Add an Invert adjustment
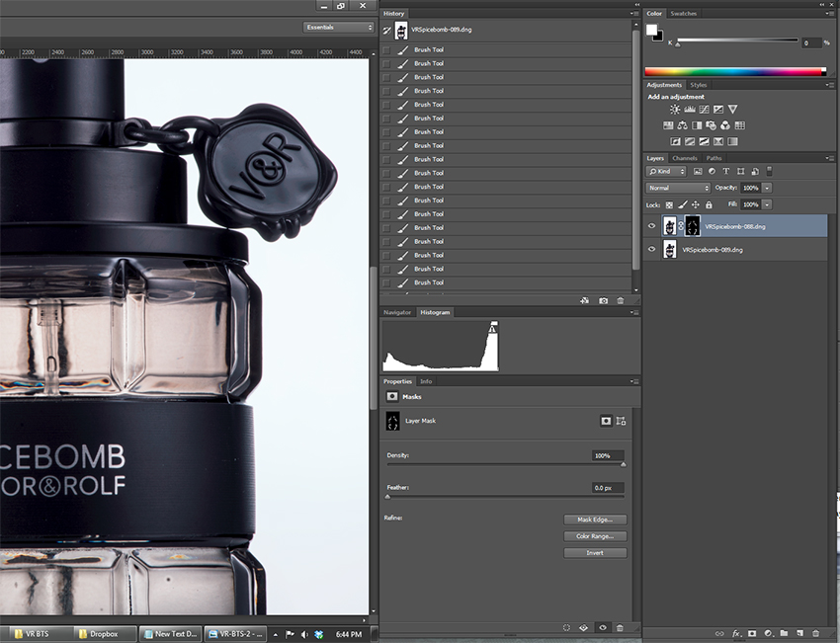 676,141
